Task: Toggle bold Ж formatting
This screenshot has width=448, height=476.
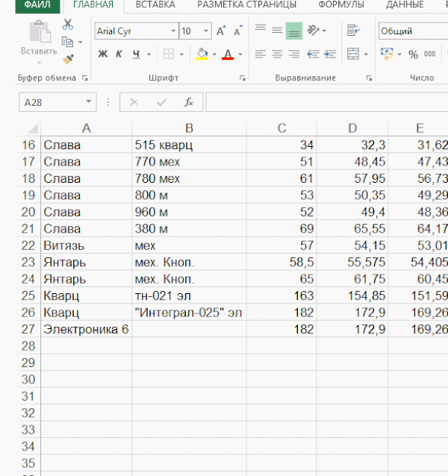Action: click(102, 54)
